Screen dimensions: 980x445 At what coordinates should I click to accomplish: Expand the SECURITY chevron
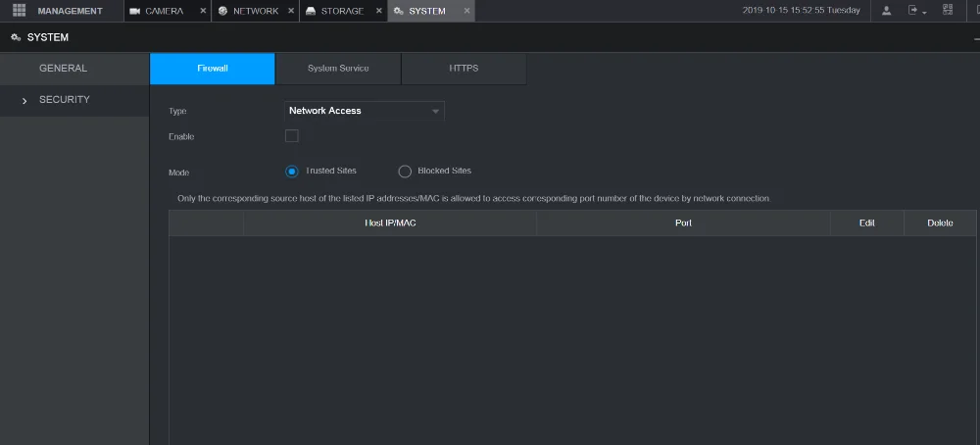[24, 101]
